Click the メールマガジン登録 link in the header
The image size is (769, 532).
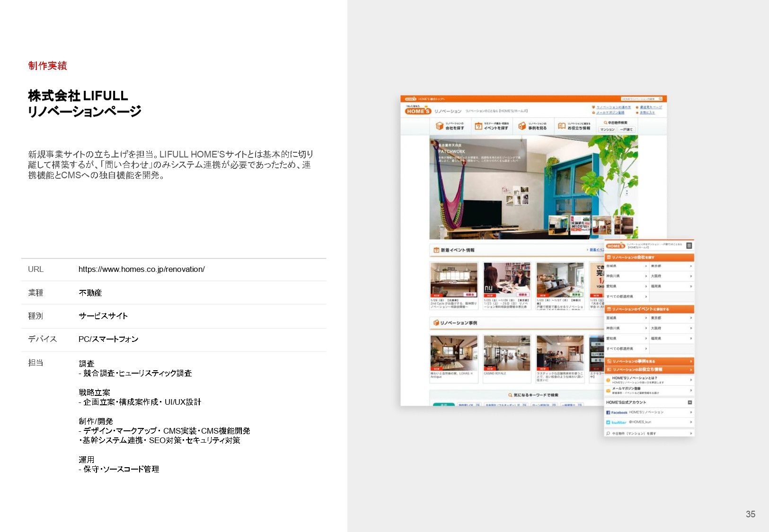click(x=610, y=113)
